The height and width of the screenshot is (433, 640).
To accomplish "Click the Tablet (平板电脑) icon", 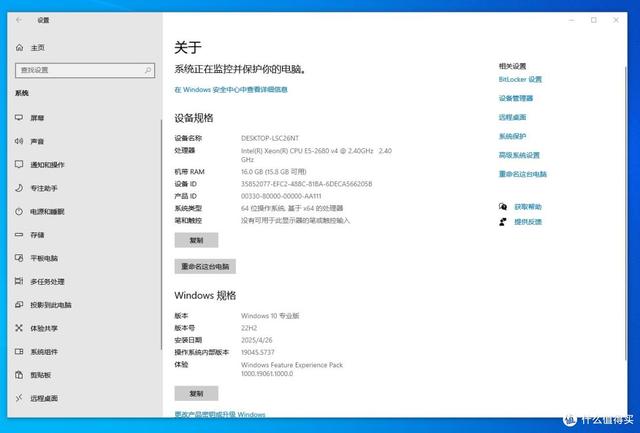I will (x=19, y=258).
